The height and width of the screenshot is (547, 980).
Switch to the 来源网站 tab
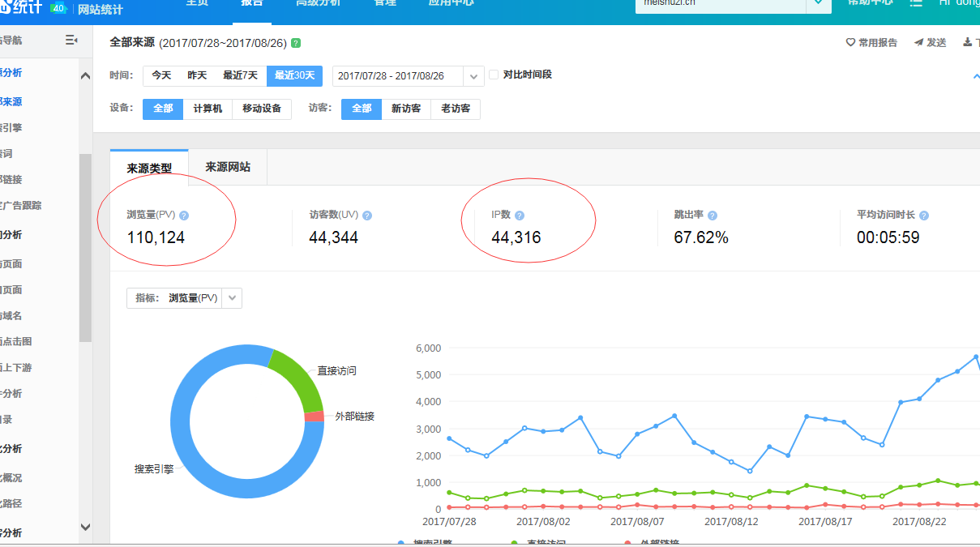(x=228, y=167)
